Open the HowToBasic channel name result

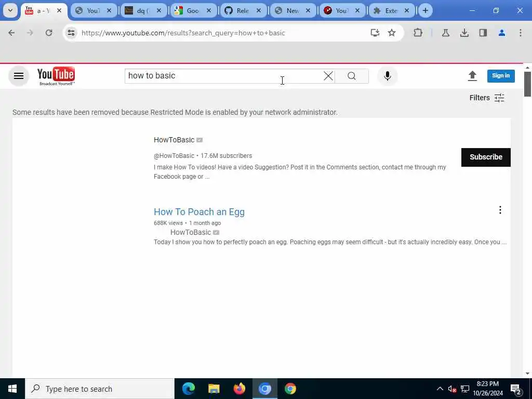174,140
